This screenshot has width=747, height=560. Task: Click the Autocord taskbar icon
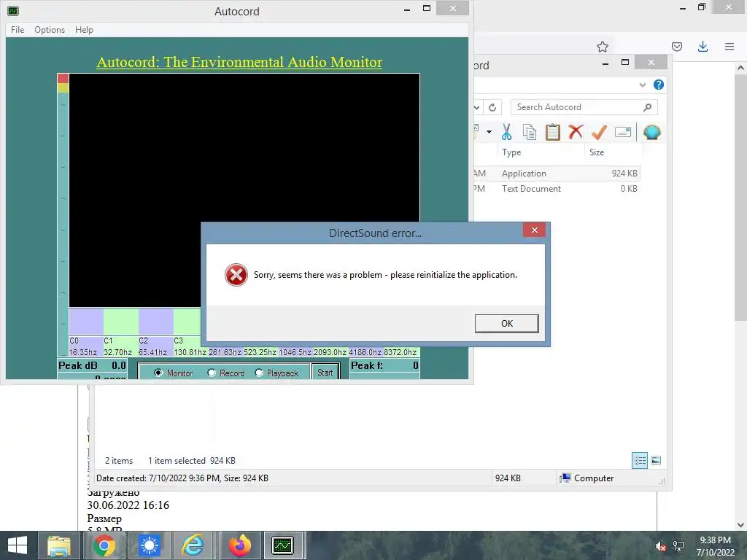[282, 545]
